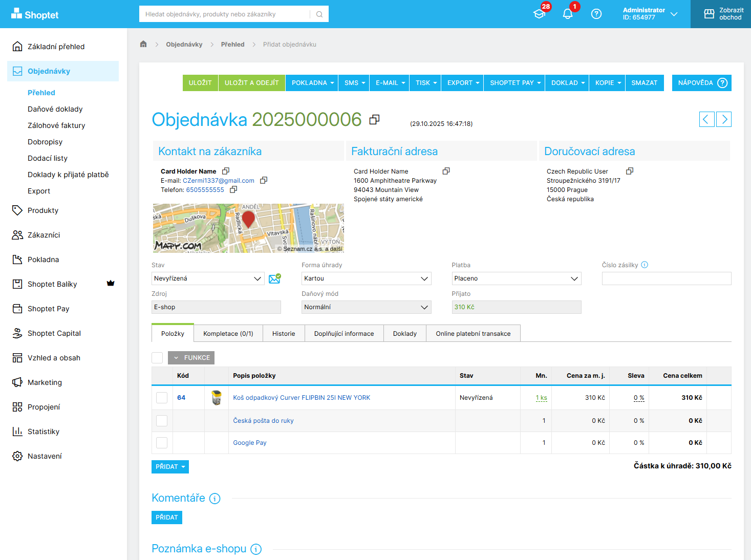Go to next order arrow

[x=723, y=119]
